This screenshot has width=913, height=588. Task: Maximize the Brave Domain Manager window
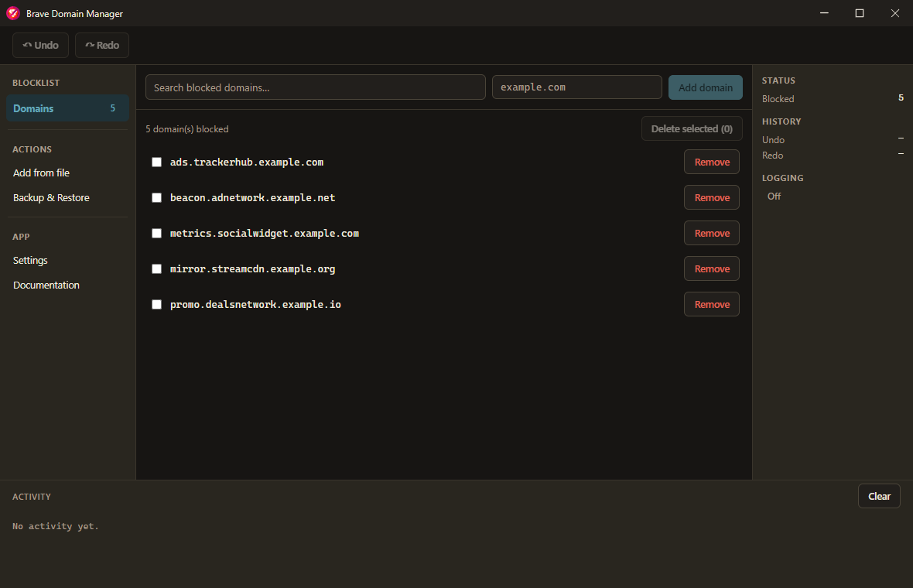tap(860, 13)
